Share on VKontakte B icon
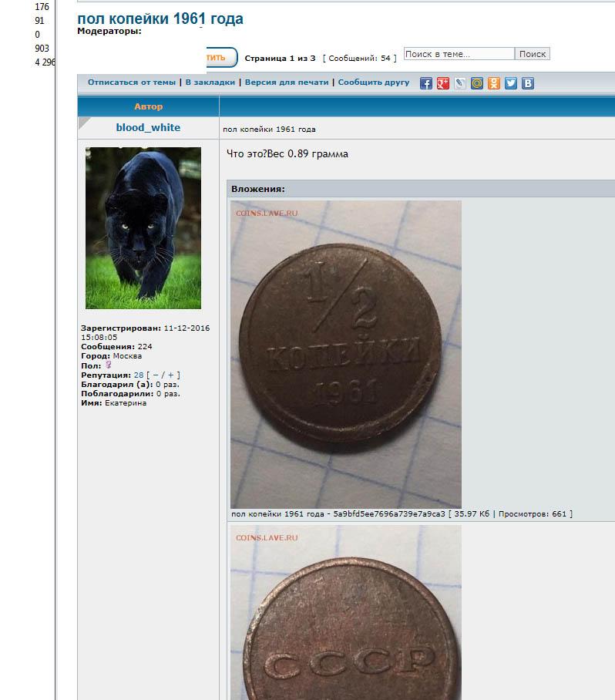The width and height of the screenshot is (615, 700). pyautogui.click(x=527, y=83)
